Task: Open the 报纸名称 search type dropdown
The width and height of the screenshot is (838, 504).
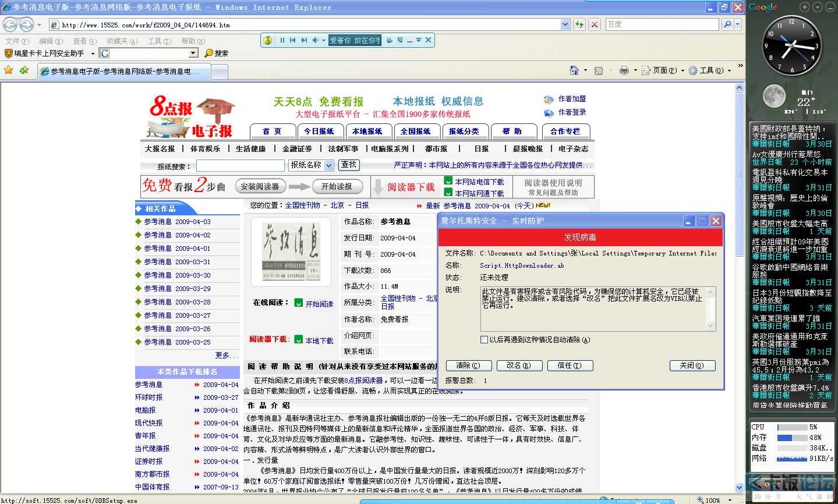Action: point(329,165)
